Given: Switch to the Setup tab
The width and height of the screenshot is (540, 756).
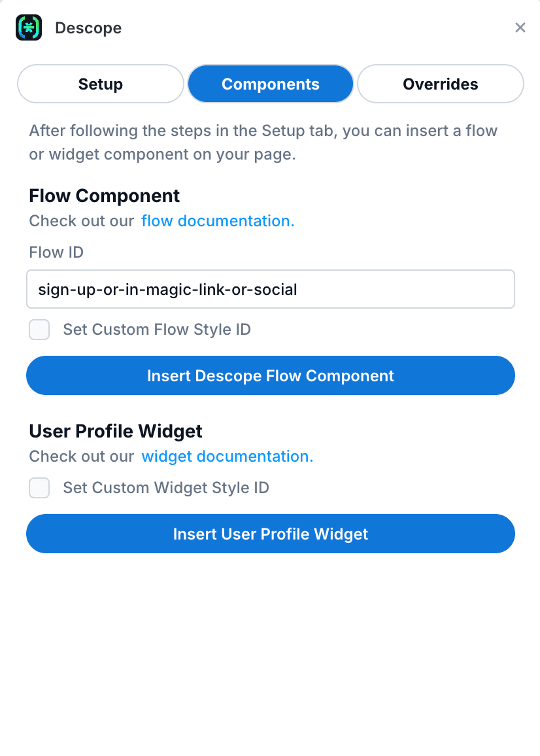Looking at the screenshot, I should click(x=100, y=84).
